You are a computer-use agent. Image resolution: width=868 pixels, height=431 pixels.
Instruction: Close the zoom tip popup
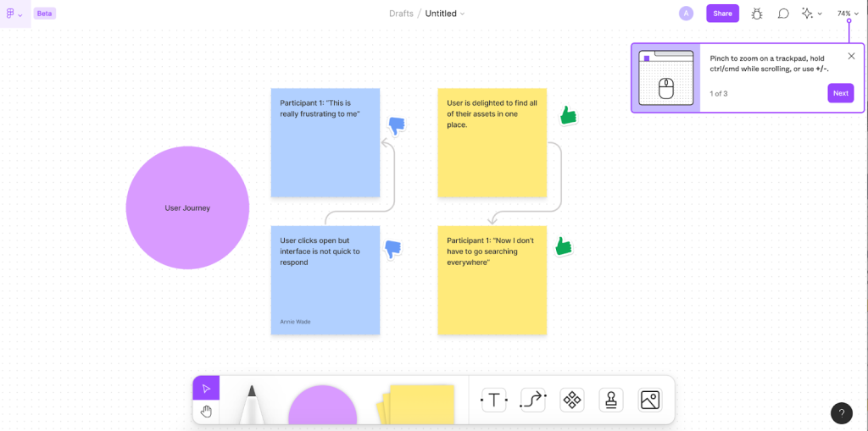(x=851, y=56)
